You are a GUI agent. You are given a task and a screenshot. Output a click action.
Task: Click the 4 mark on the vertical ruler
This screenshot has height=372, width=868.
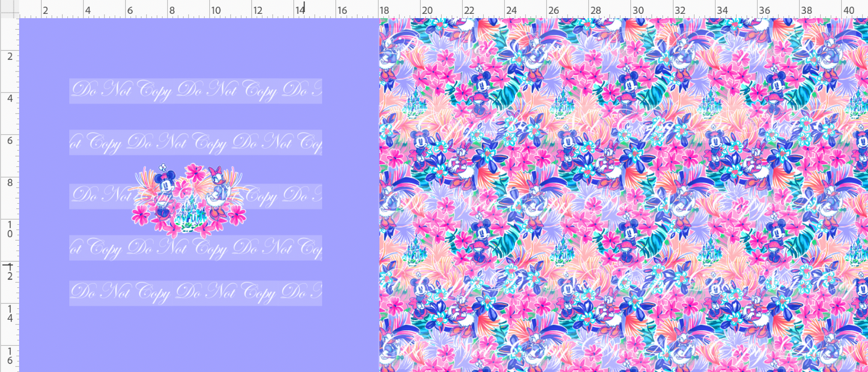[x=10, y=98]
